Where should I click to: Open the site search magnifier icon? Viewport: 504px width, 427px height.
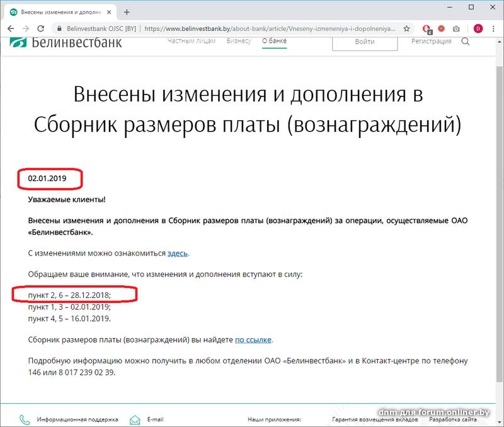pyautogui.click(x=466, y=42)
